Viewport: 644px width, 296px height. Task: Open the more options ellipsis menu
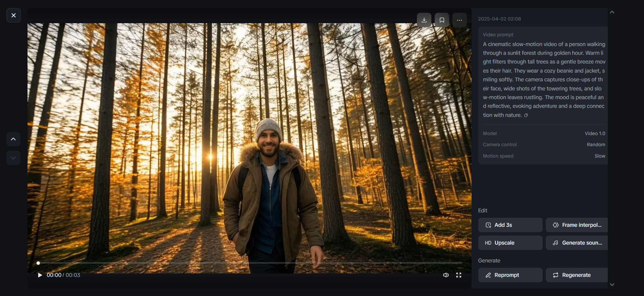(460, 20)
